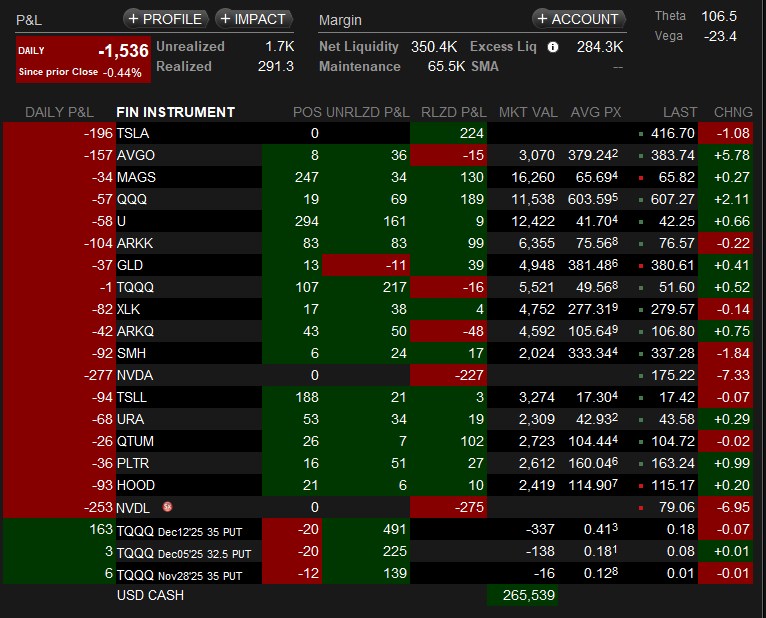Click the Daily P&L -1,536 box
766x618 pixels.
pyautogui.click(x=83, y=60)
